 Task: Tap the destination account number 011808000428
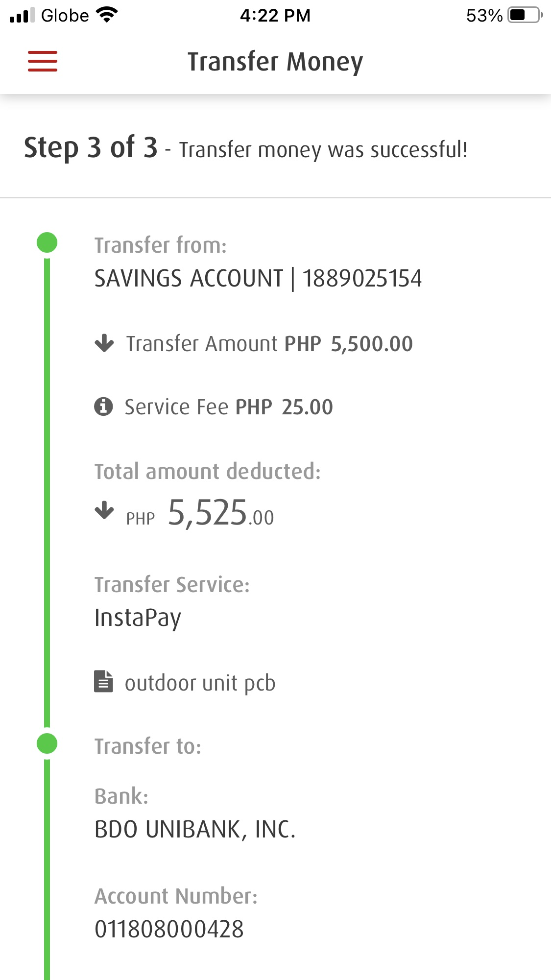coord(169,929)
